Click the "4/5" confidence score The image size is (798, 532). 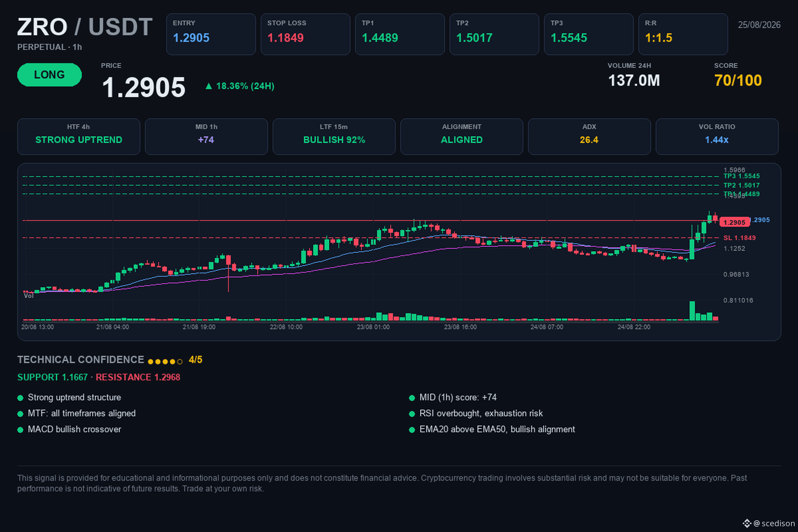pyautogui.click(x=196, y=360)
